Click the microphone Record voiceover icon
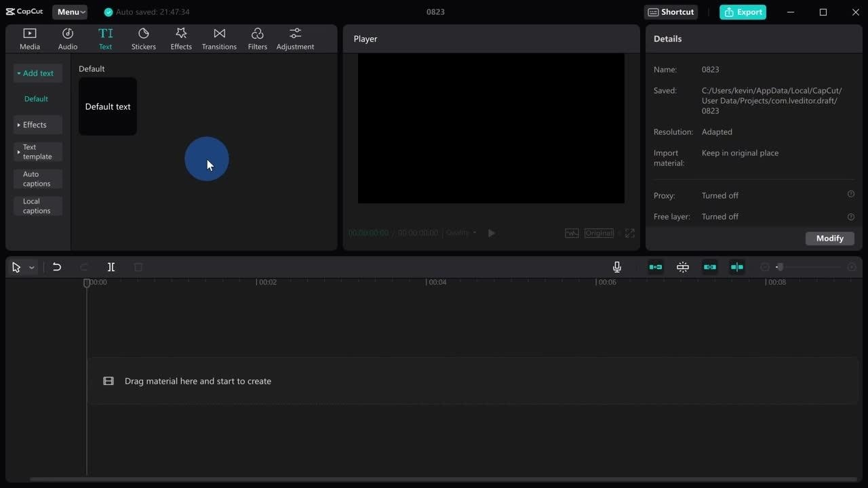 617,267
